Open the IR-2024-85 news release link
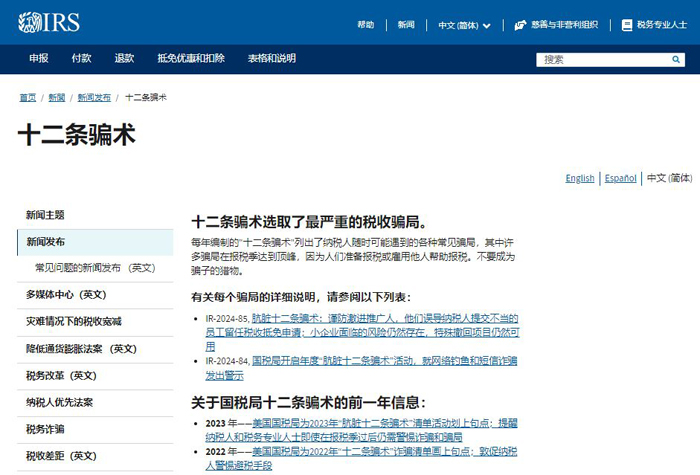The width and height of the screenshot is (700, 475). point(362,332)
